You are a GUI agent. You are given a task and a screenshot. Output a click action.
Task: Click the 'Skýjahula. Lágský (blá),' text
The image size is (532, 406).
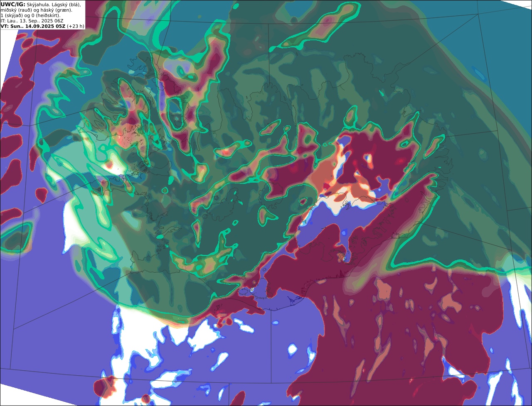coord(54,5)
